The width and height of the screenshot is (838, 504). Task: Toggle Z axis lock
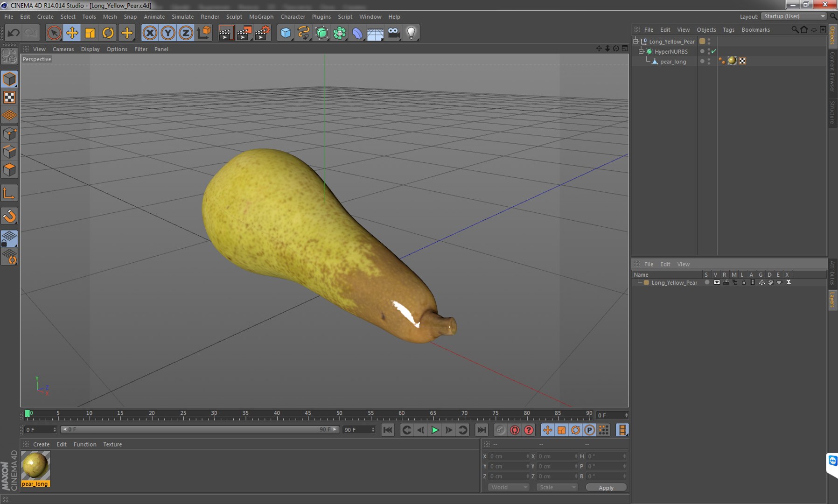(186, 33)
